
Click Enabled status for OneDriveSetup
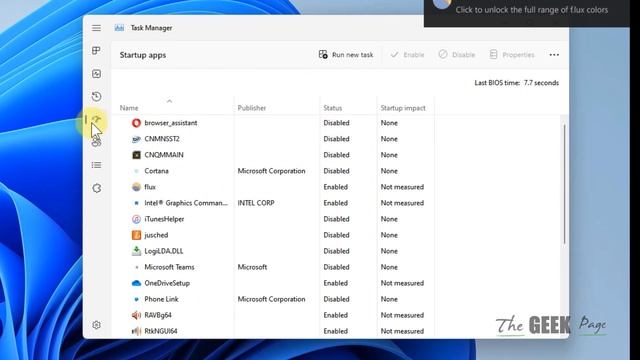[336, 283]
